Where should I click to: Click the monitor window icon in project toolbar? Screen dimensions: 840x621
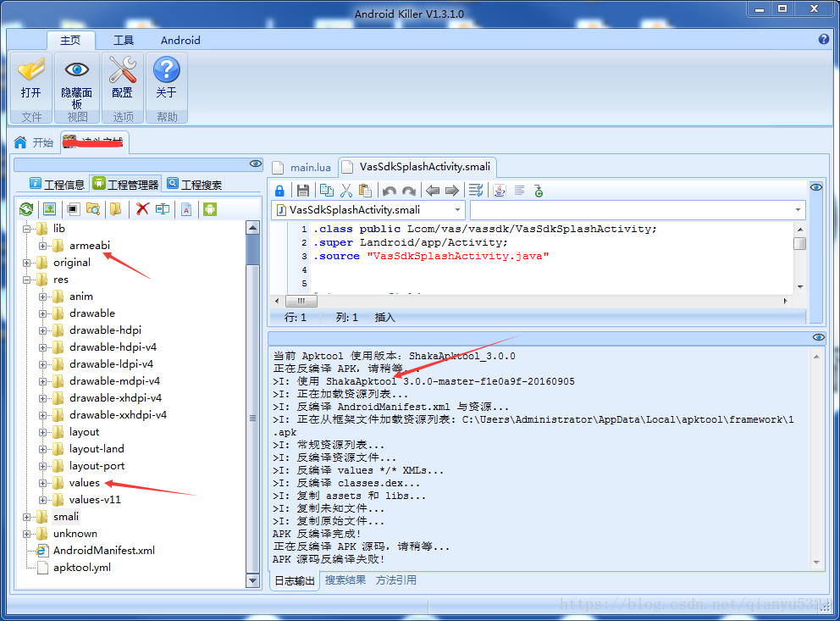click(x=74, y=209)
